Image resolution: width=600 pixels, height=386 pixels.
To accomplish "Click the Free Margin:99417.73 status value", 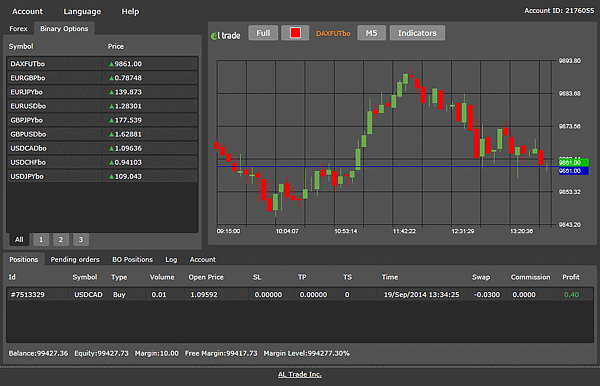I will point(221,353).
